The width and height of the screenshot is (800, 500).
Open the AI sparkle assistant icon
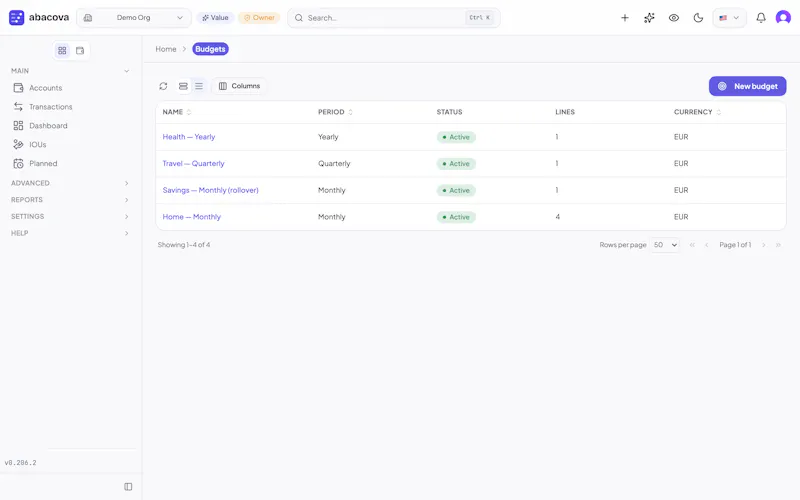click(649, 18)
